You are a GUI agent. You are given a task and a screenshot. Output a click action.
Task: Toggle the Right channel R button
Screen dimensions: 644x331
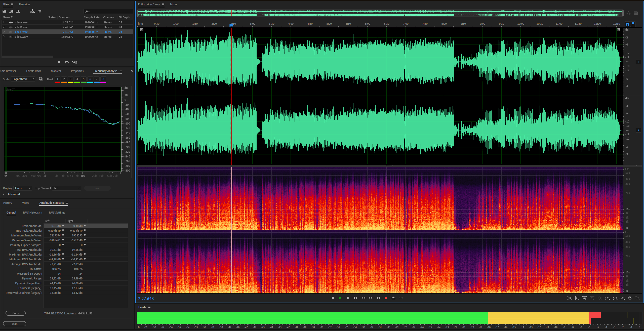pos(638,130)
